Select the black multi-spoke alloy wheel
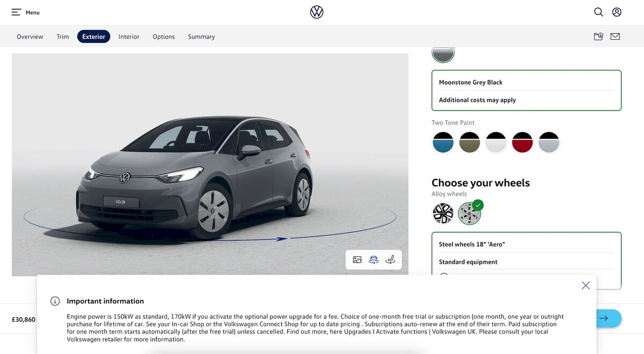This screenshot has height=354, width=644. [443, 213]
